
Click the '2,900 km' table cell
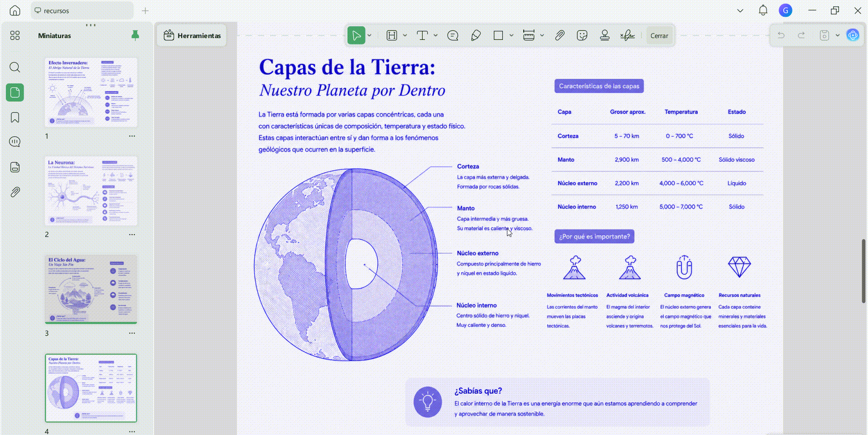point(627,159)
